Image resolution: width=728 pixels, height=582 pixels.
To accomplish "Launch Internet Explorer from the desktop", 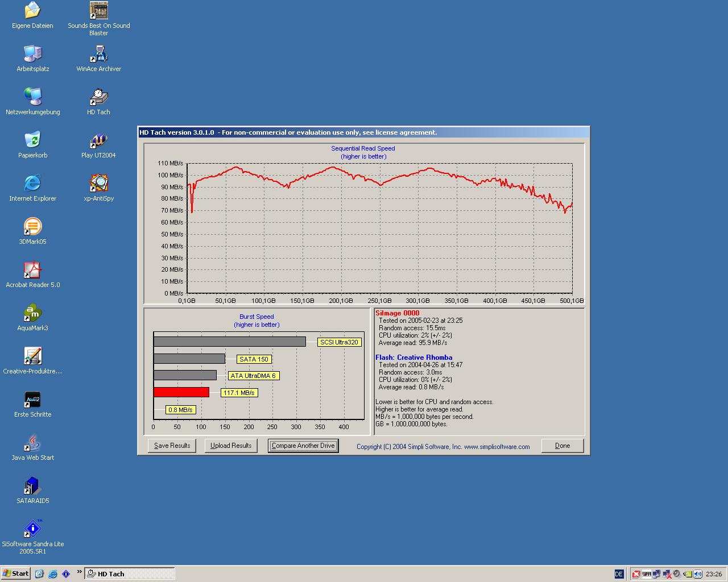I will point(32,189).
